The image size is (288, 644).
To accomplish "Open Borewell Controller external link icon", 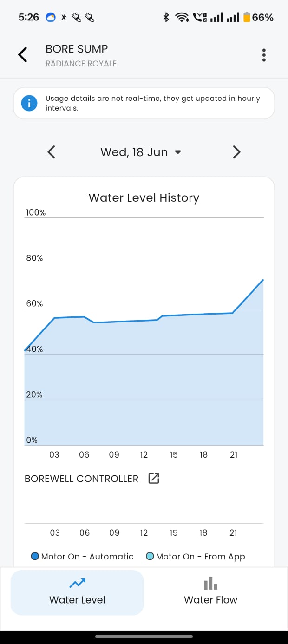I will (x=153, y=479).
